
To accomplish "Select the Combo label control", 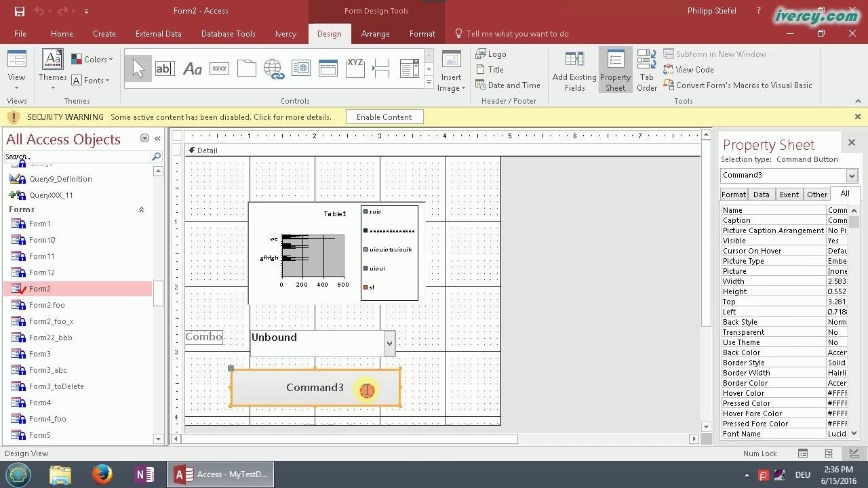I will 203,337.
